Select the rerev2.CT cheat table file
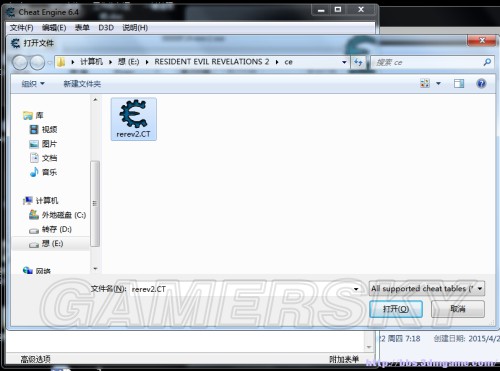This screenshot has height=371, width=500. 134,119
